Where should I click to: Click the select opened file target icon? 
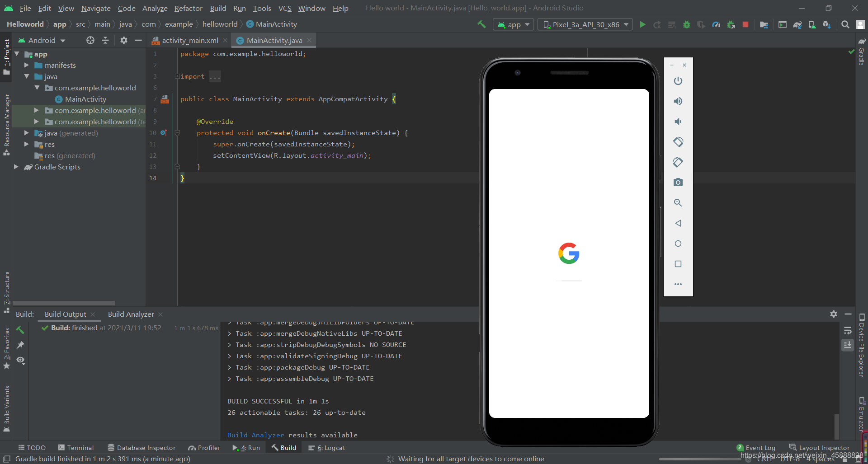click(x=90, y=40)
